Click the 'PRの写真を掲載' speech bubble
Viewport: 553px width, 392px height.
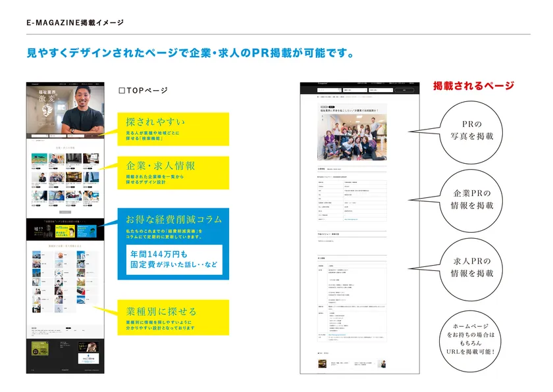click(x=471, y=132)
